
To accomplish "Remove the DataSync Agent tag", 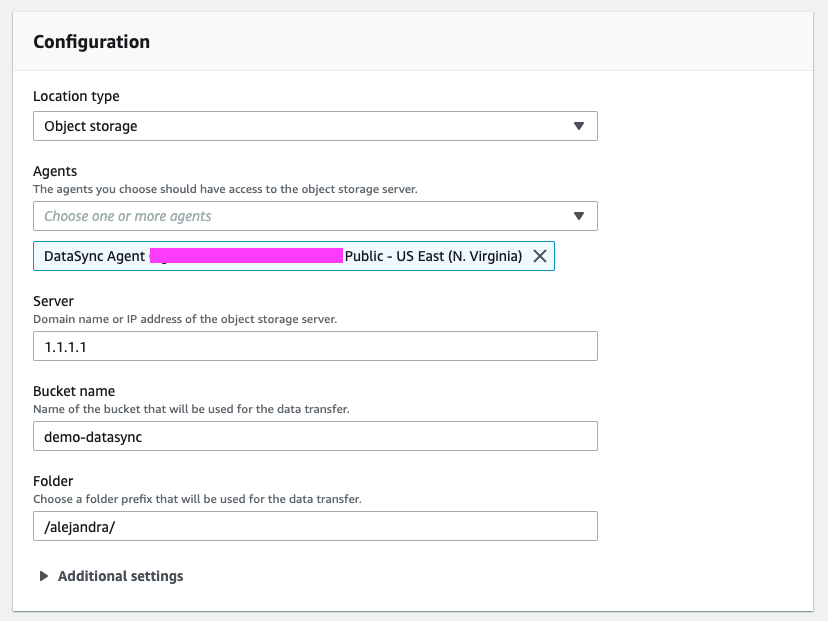I will pyautogui.click(x=540, y=256).
